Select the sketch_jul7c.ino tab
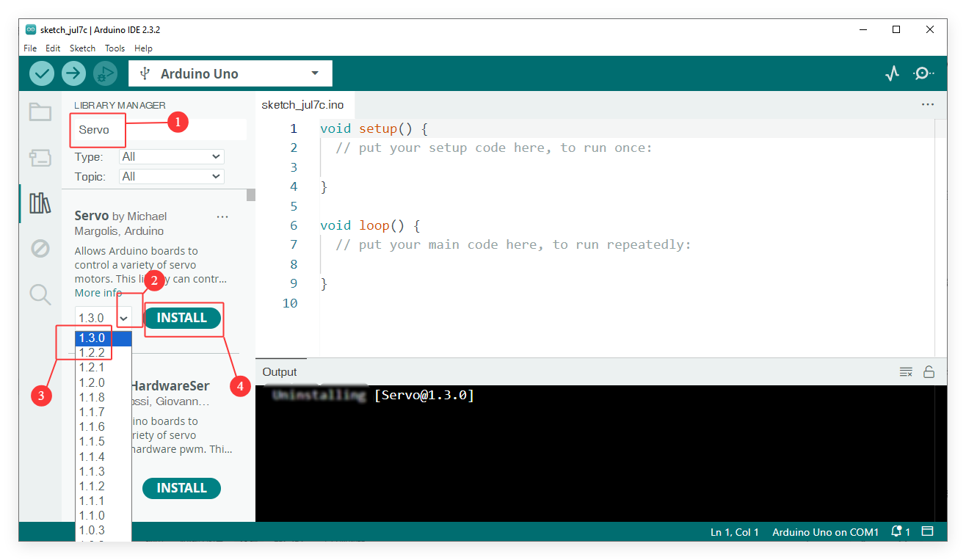 tap(302, 105)
